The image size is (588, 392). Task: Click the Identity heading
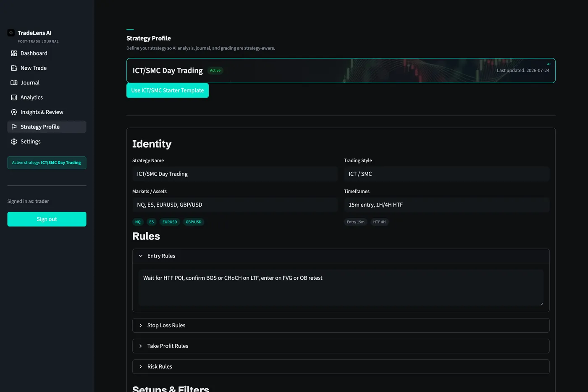(152, 144)
